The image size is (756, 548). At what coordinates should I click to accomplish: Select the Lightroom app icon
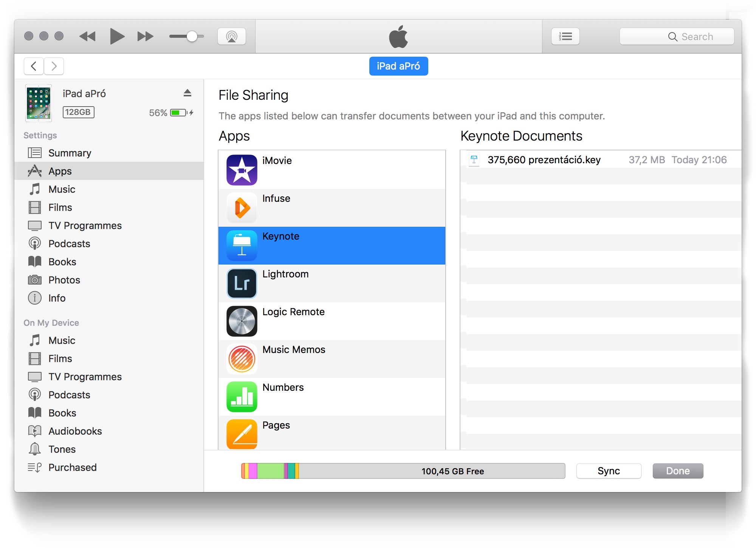[x=242, y=283]
